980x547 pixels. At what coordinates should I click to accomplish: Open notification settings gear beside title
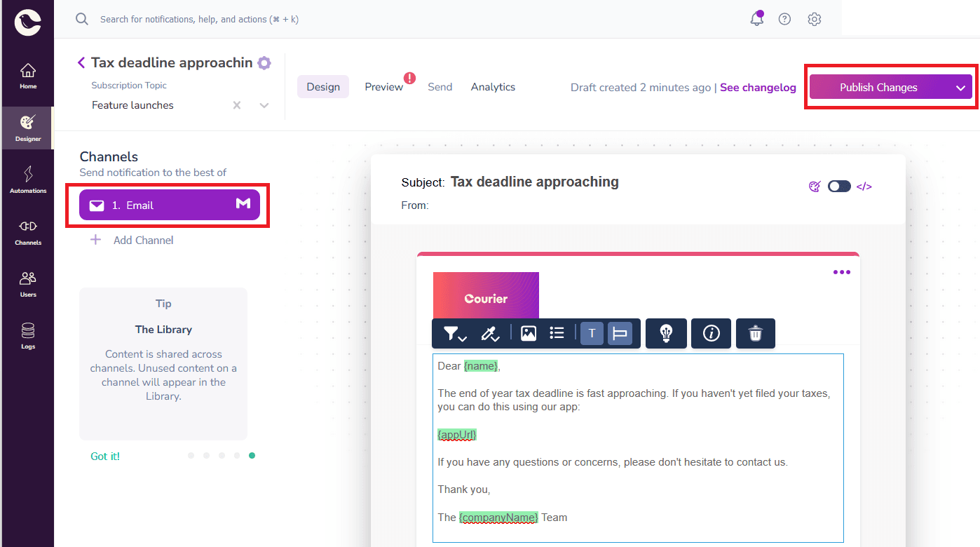click(x=264, y=63)
